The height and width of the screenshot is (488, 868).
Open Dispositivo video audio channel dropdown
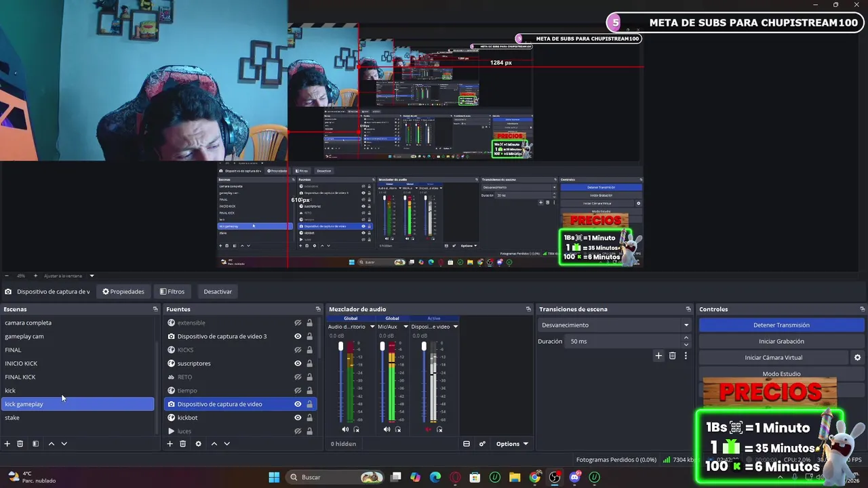[x=455, y=327]
